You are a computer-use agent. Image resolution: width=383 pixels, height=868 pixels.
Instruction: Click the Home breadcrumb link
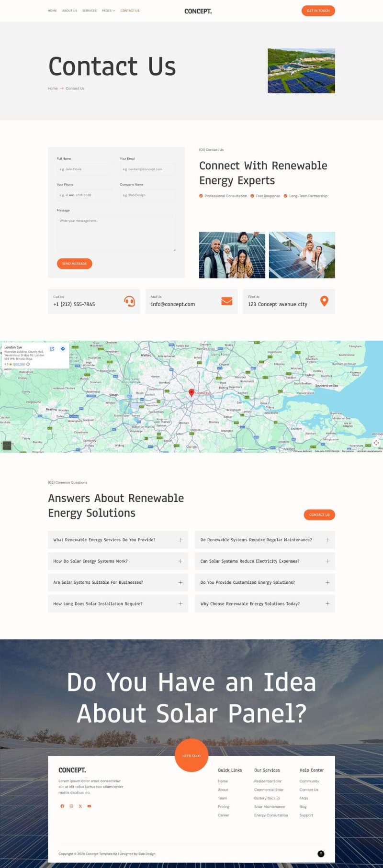click(53, 89)
